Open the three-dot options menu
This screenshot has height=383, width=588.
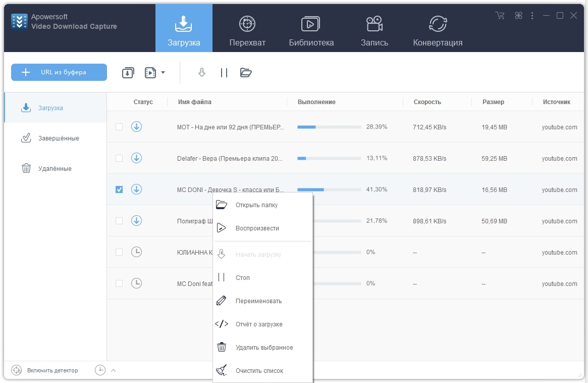click(532, 16)
